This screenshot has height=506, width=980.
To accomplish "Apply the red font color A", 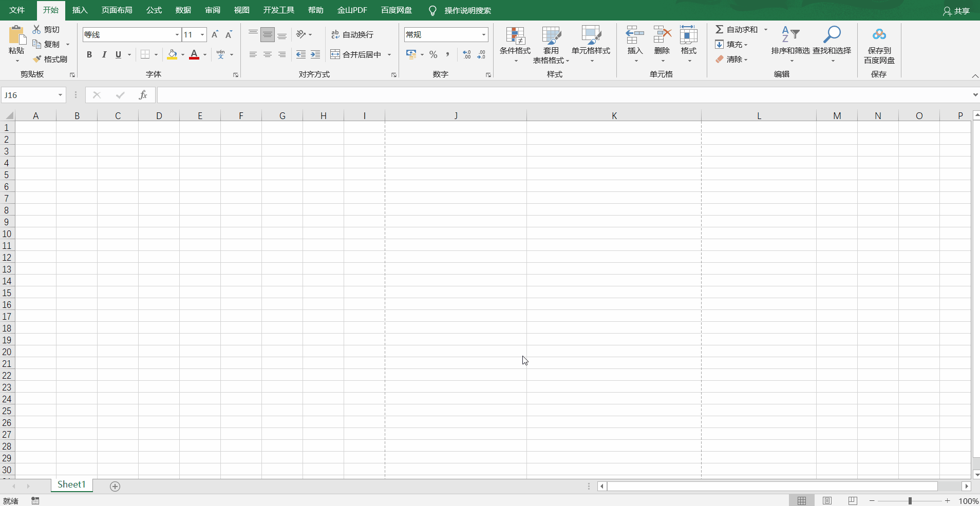I will 194,54.
